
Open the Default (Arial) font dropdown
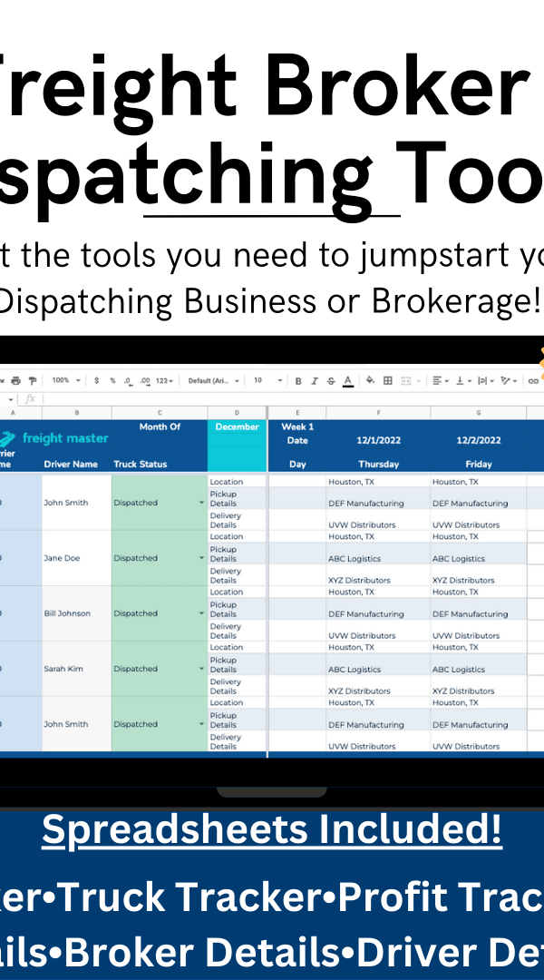tap(214, 381)
